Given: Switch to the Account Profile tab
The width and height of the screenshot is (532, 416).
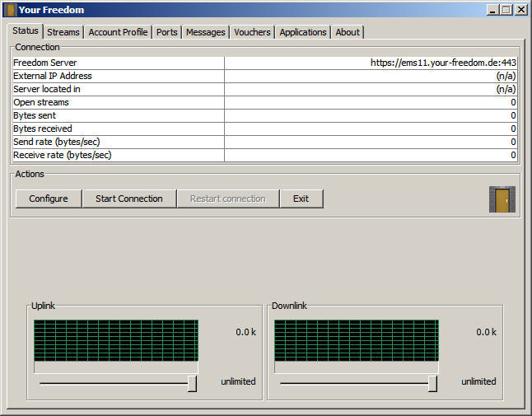Looking at the screenshot, I should 118,32.
